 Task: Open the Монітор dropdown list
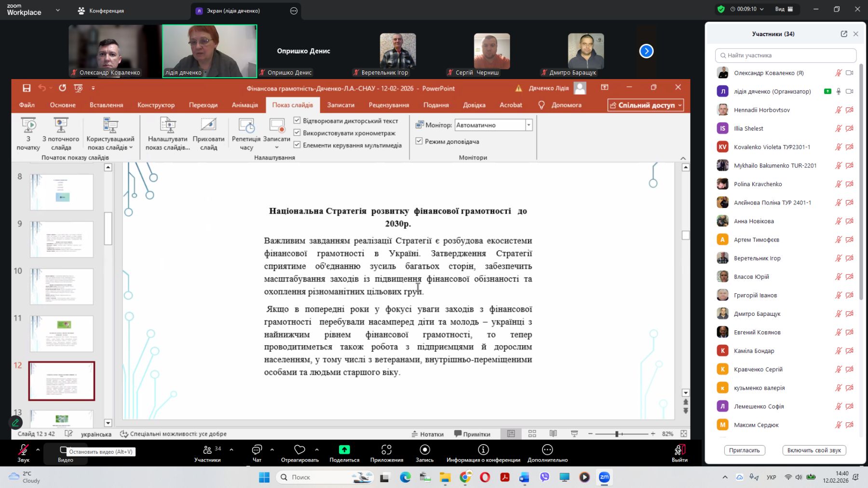coord(529,125)
